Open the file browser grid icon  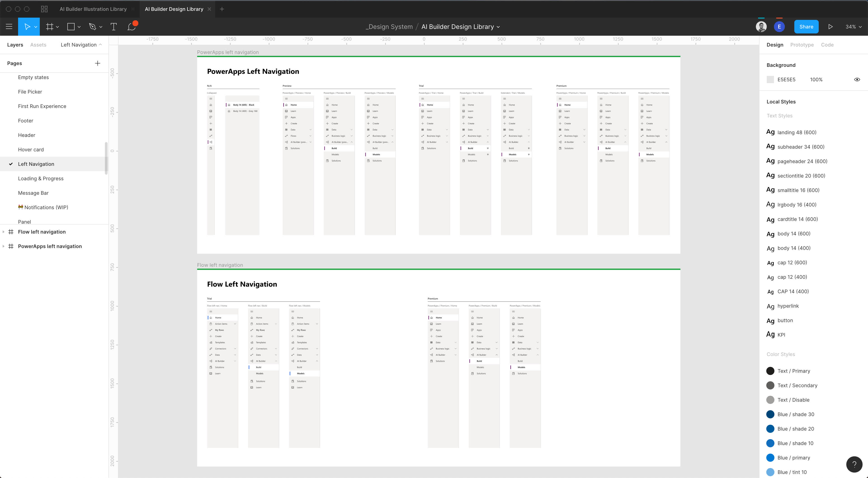(44, 9)
